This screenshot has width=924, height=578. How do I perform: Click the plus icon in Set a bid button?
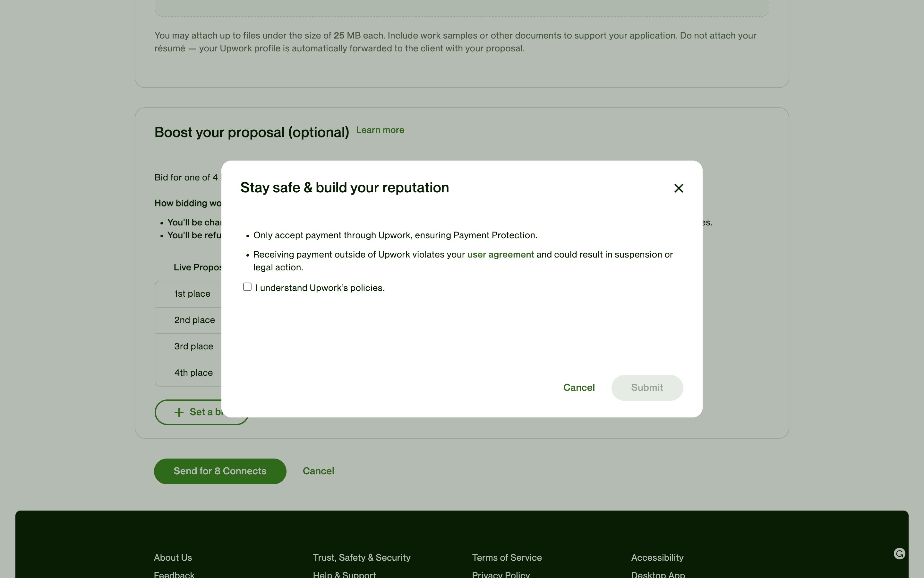point(179,412)
